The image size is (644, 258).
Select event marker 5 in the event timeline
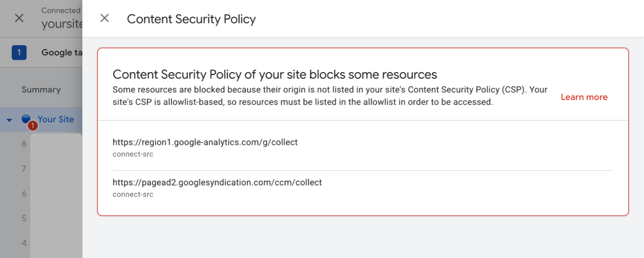tap(24, 218)
